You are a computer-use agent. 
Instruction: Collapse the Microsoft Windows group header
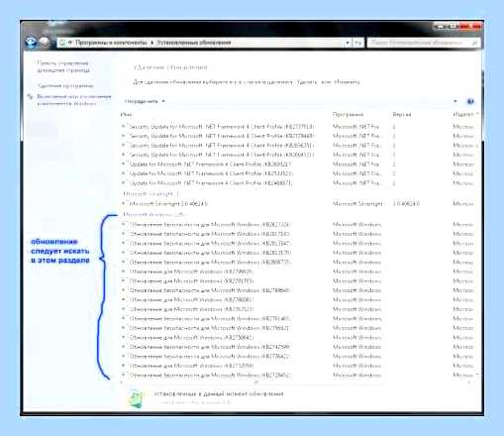click(x=154, y=214)
